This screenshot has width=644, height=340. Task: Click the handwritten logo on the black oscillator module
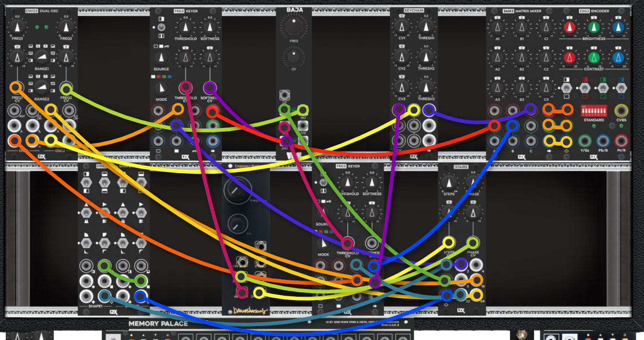[x=249, y=311]
